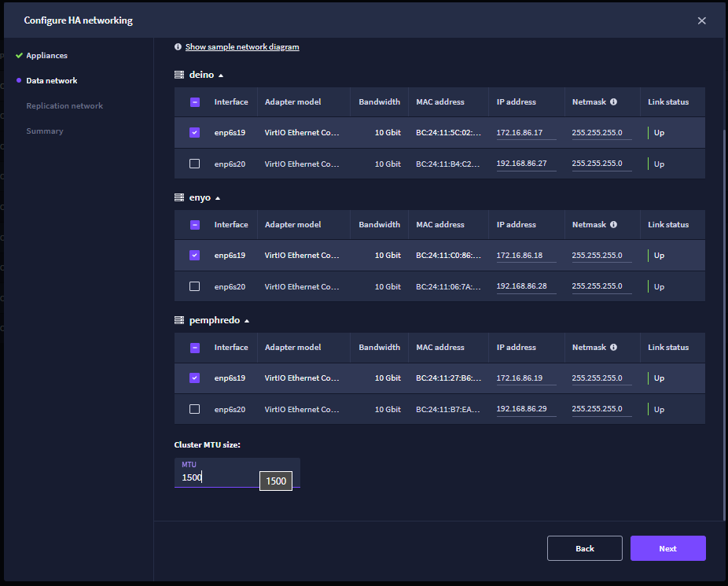Image resolution: width=728 pixels, height=586 pixels.
Task: Click the server icon next to enyo
Action: pyautogui.click(x=179, y=197)
